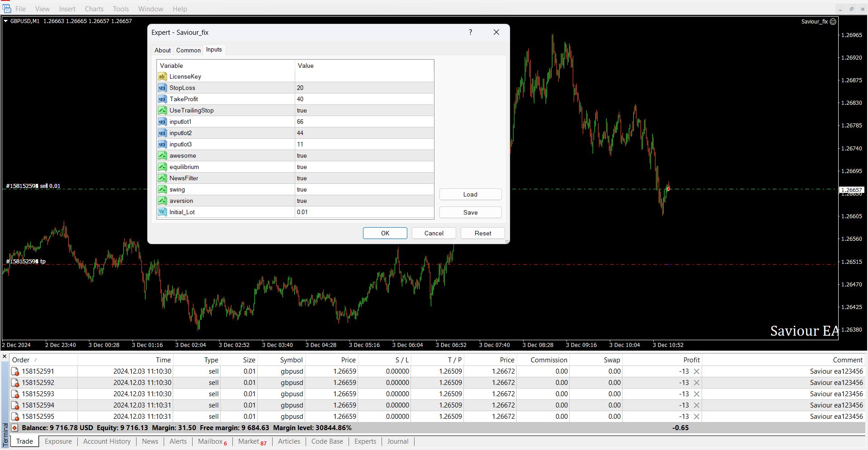Viewport: 868px width, 450px height.
Task: Switch to the Common tab
Action: pyautogui.click(x=188, y=50)
